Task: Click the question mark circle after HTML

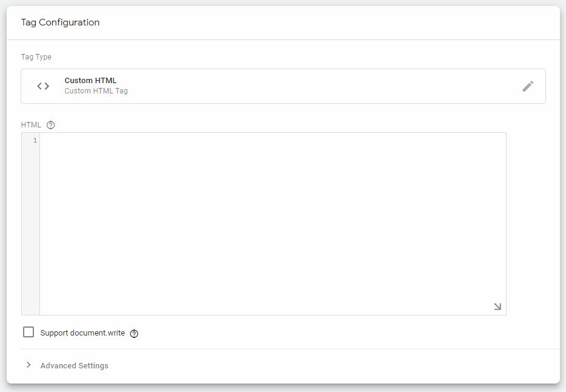Action: coord(50,124)
